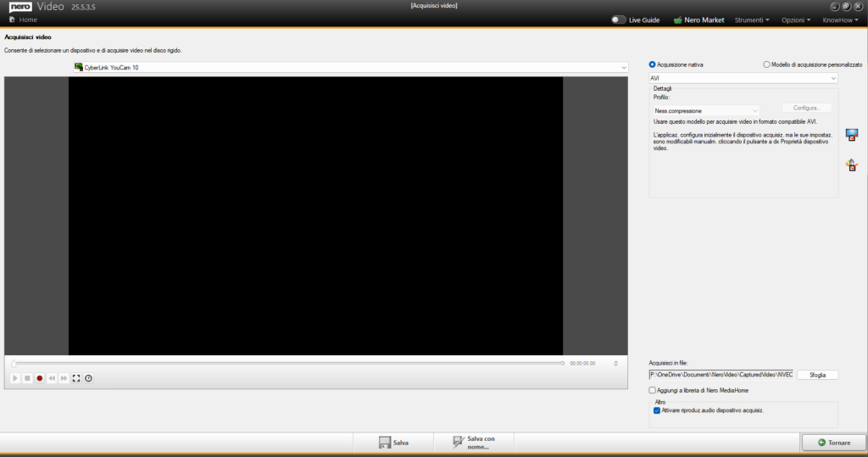Select the Acquisizione nativa radio button

653,64
